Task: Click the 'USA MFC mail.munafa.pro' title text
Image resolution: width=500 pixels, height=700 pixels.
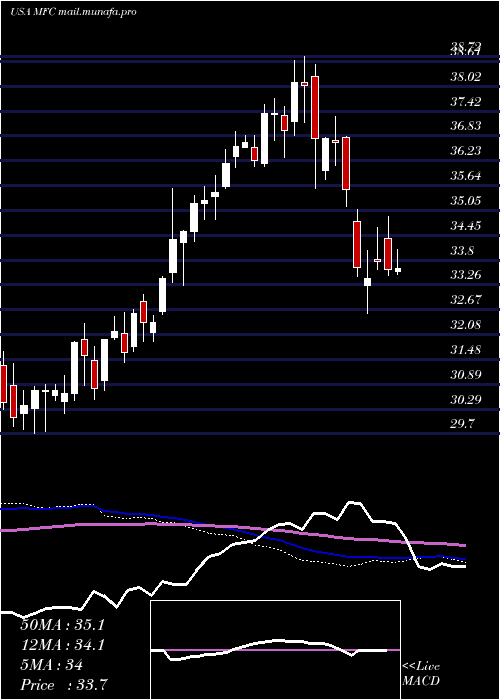Action: [73, 12]
